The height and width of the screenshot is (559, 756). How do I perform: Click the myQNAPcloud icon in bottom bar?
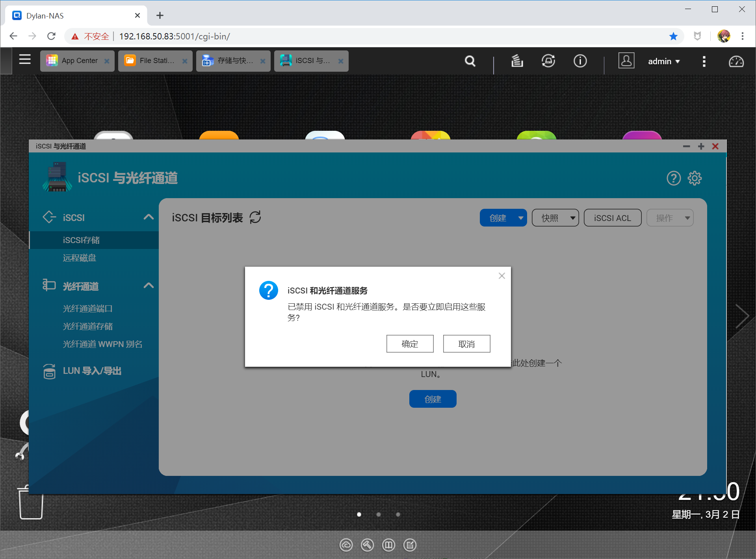(x=346, y=545)
